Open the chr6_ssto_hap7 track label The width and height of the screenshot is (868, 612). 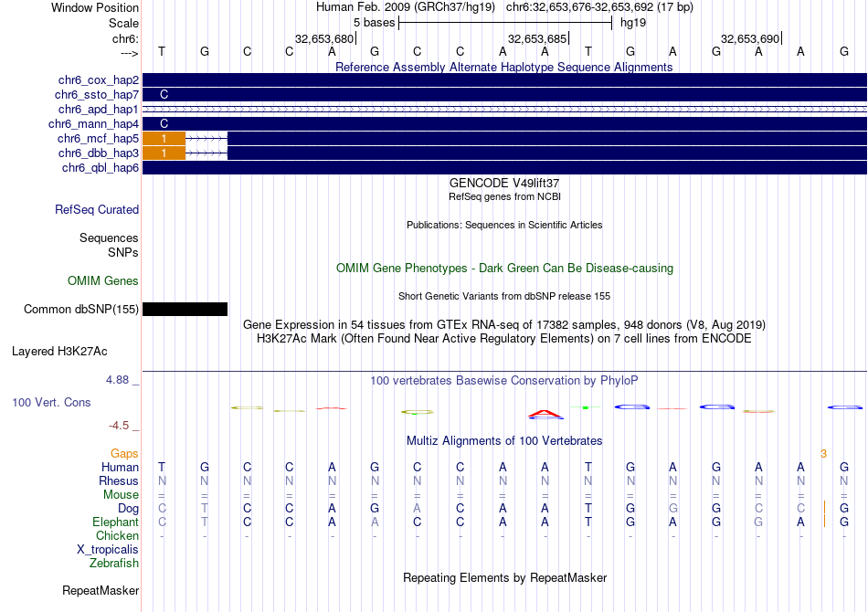point(97,95)
